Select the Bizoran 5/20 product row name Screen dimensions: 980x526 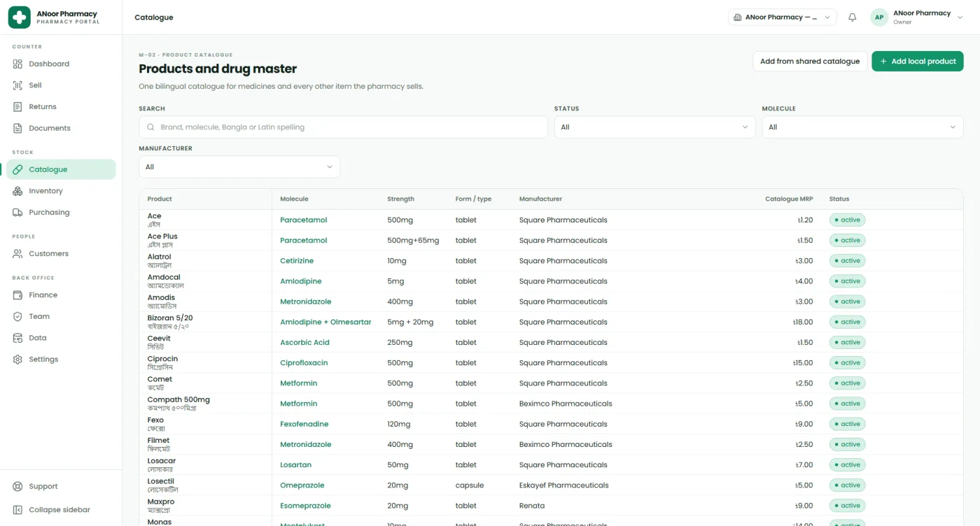pos(170,318)
